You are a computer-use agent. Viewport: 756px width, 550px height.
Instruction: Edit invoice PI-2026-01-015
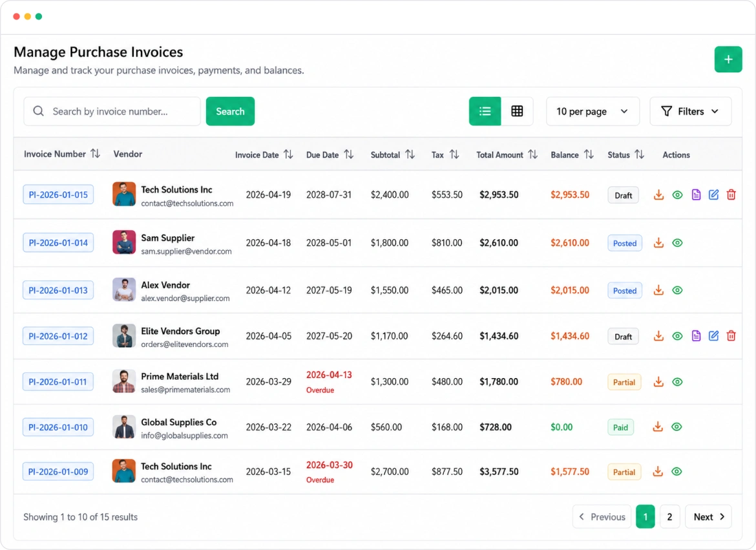[x=713, y=195]
